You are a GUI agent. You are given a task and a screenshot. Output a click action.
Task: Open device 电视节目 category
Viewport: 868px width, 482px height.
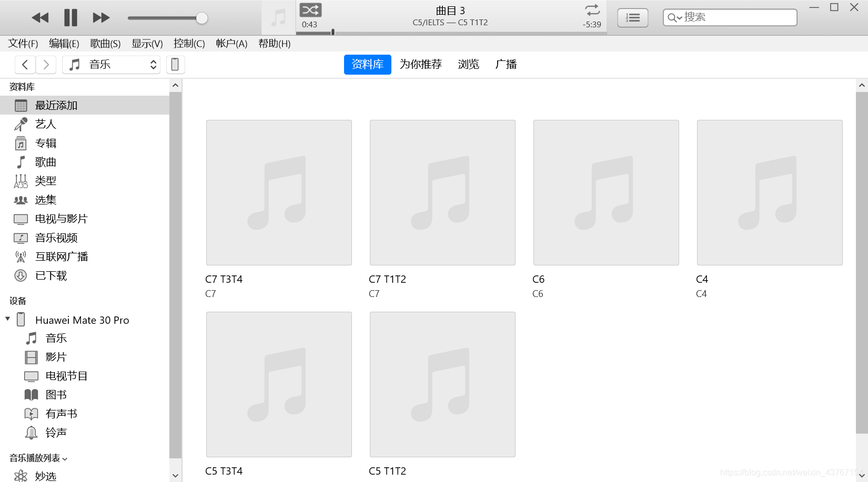coord(85,376)
